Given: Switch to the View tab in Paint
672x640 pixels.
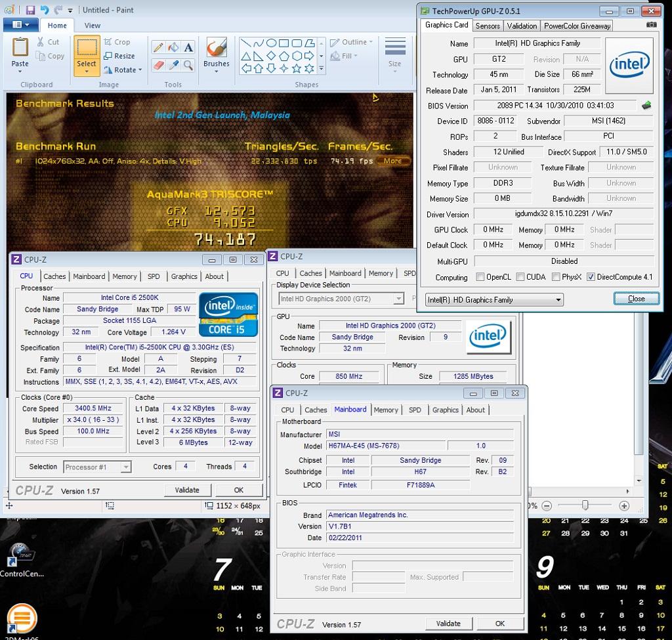Looking at the screenshot, I should [x=92, y=26].
